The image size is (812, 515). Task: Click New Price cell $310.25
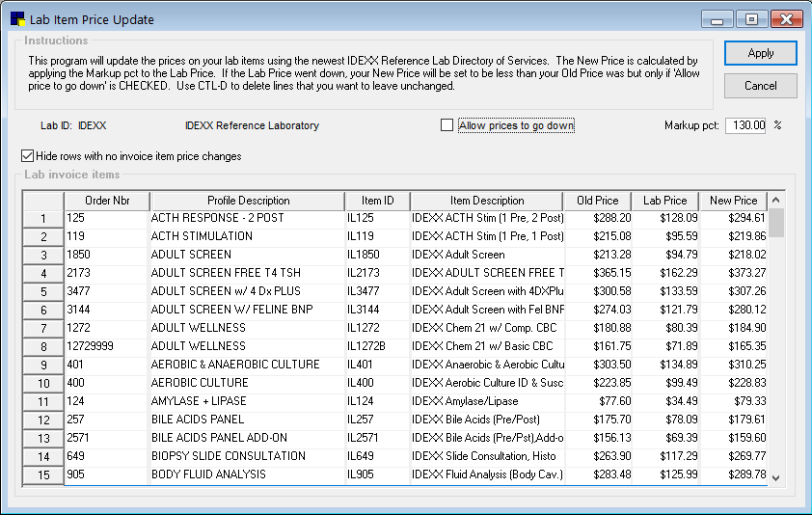pos(733,365)
